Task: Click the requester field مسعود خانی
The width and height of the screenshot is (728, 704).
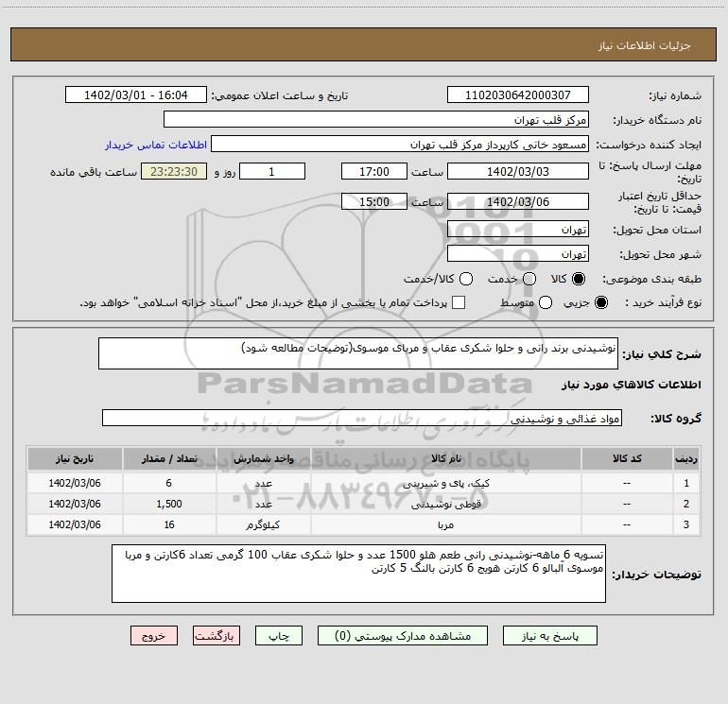Action: [400, 145]
